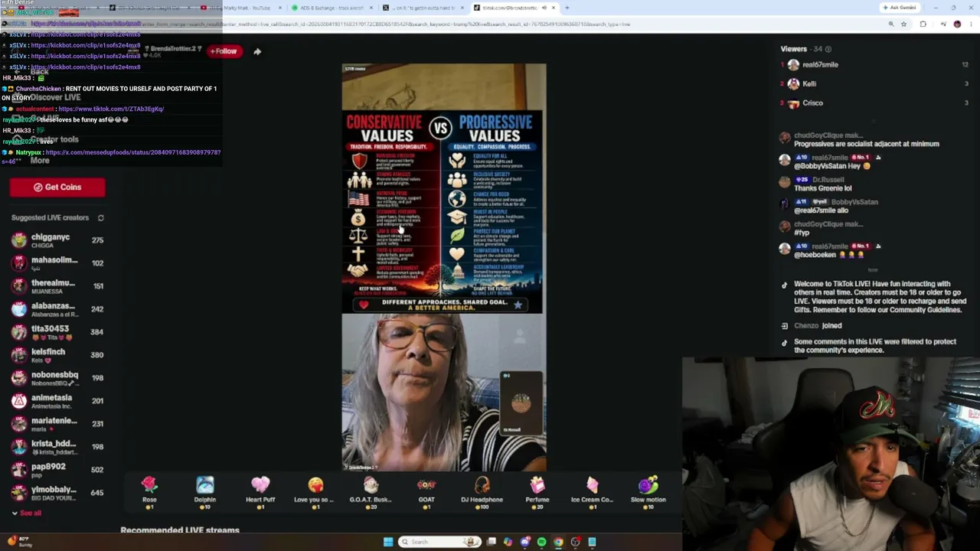This screenshot has height=551, width=980.
Task: Click the Get Coins button
Action: 57,187
